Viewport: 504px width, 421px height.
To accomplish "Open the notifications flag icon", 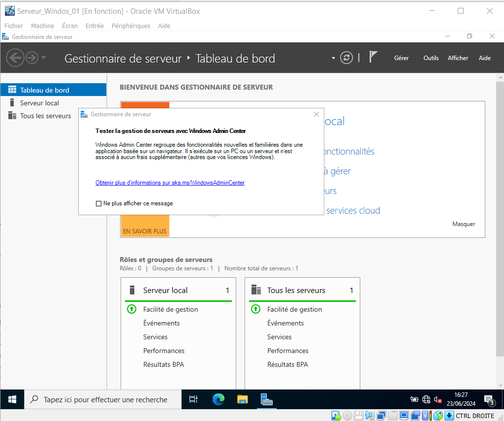I will (373, 58).
